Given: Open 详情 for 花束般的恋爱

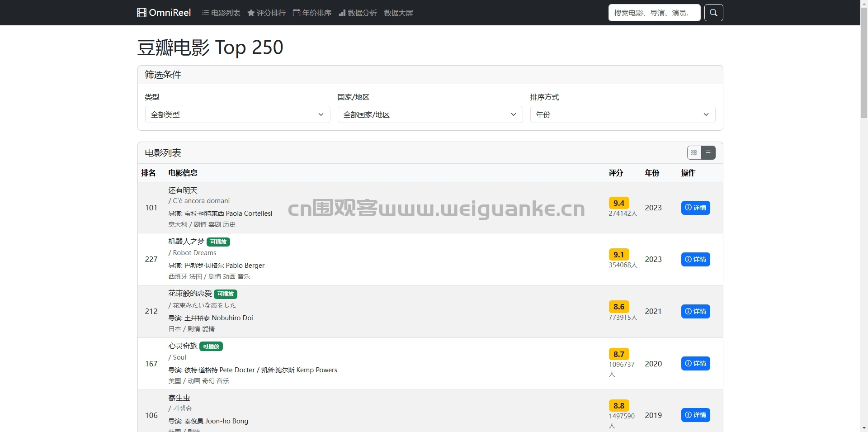Looking at the screenshot, I should coord(695,311).
